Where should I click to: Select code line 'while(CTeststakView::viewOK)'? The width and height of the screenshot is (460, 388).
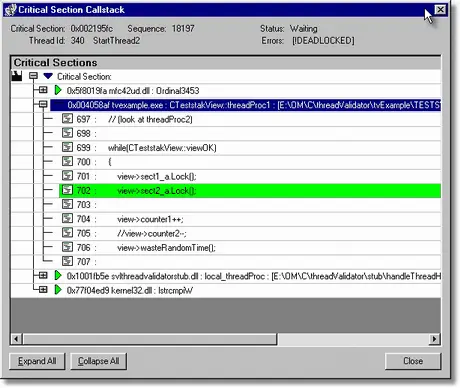point(162,148)
